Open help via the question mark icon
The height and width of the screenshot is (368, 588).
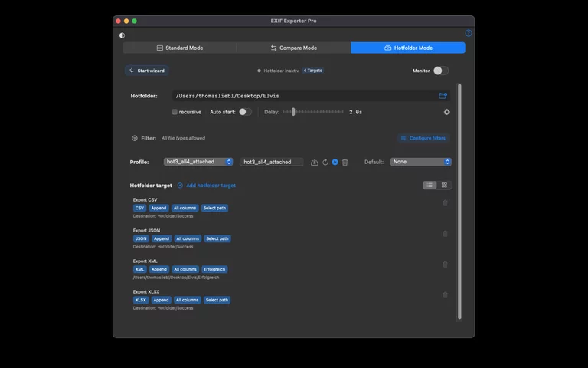pyautogui.click(x=469, y=33)
